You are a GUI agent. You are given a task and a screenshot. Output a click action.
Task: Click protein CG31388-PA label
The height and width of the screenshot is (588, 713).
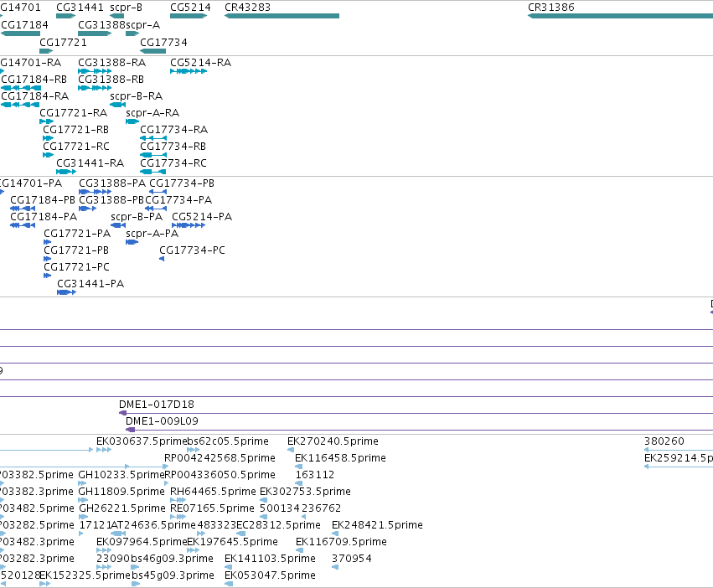112,183
